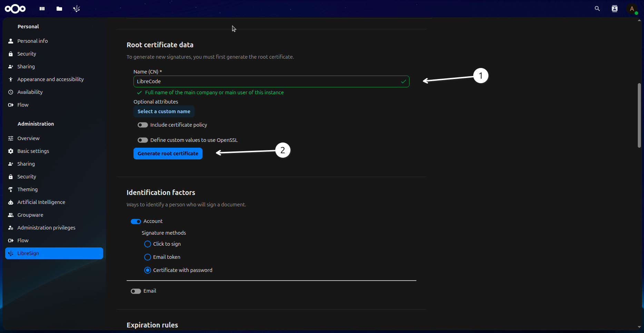Click the accessibility icon beside Appearance
The height and width of the screenshot is (333, 644).
point(11,79)
